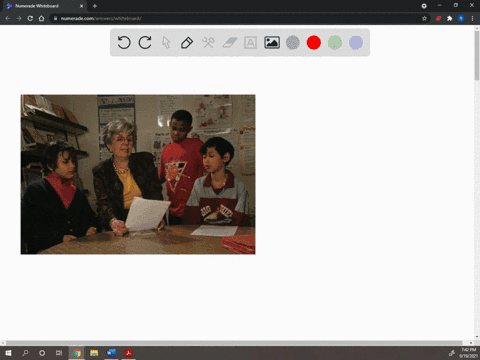Viewport: 480px width, 360px height.
Task: Redo the whiteboard action
Action: 145,43
